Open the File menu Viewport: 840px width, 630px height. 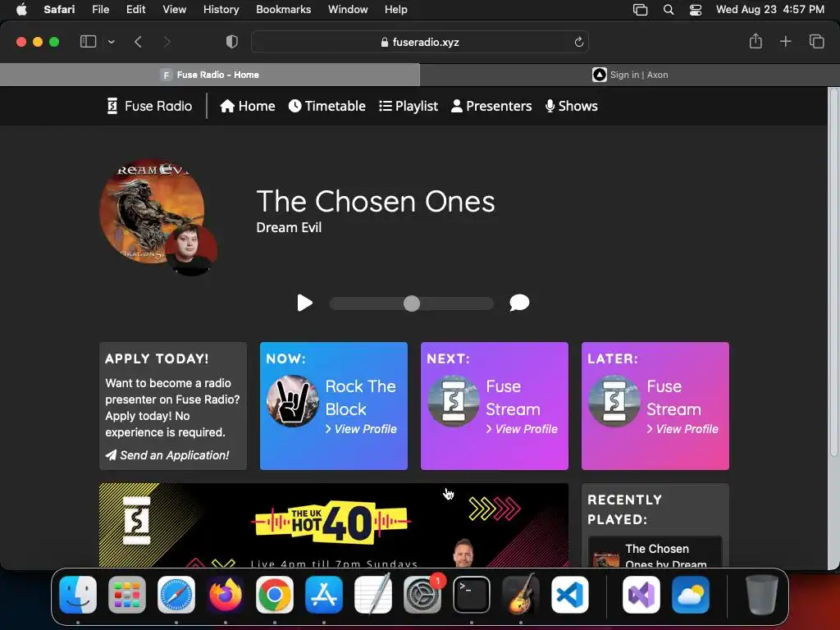(x=101, y=9)
